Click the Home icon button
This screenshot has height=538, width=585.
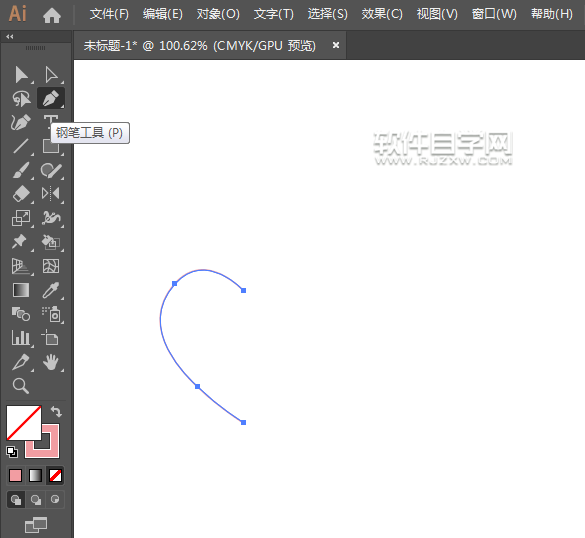(x=52, y=15)
